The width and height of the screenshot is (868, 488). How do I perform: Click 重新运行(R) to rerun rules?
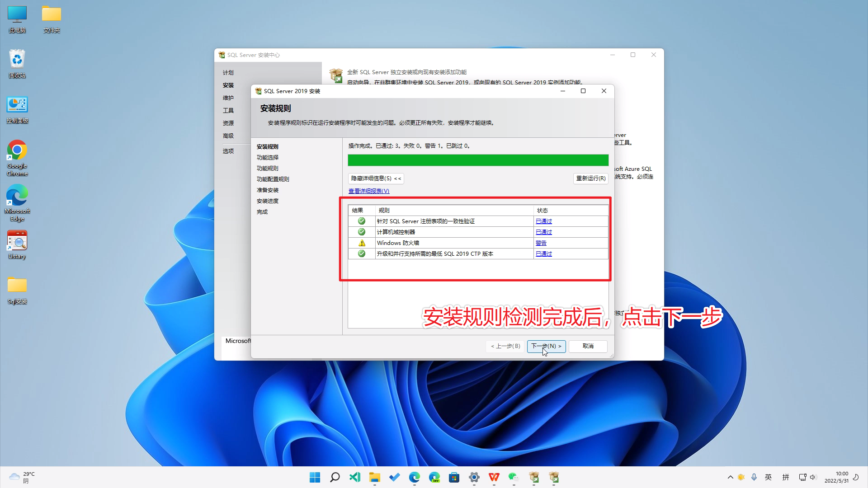[x=590, y=178]
